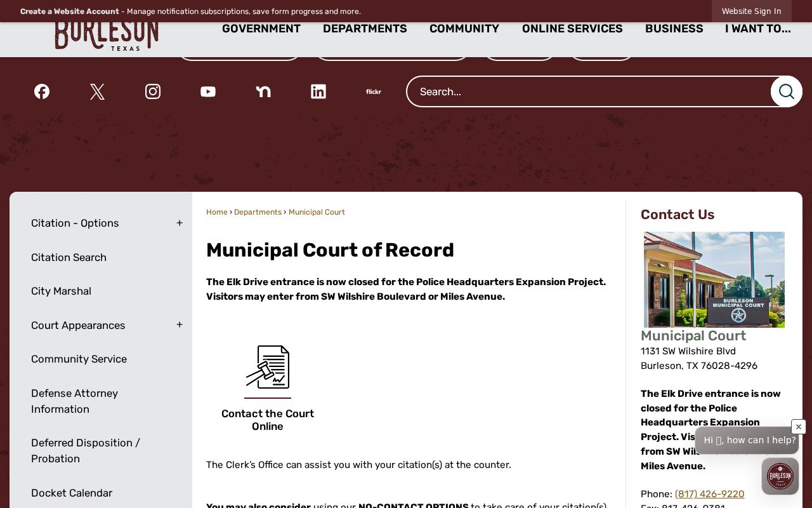Click the Municipal Court breadcrumb link
Viewport: 812px width, 508px height.
pos(317,212)
